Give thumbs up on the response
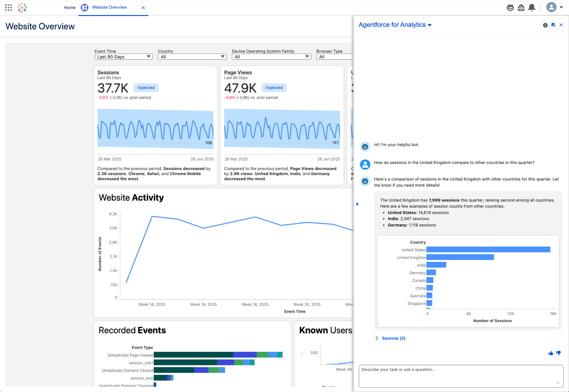 click(x=551, y=353)
